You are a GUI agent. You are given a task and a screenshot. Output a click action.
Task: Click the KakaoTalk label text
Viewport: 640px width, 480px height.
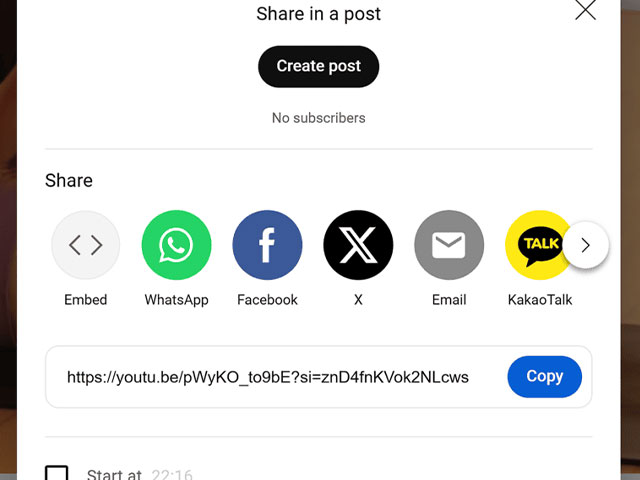click(x=540, y=300)
